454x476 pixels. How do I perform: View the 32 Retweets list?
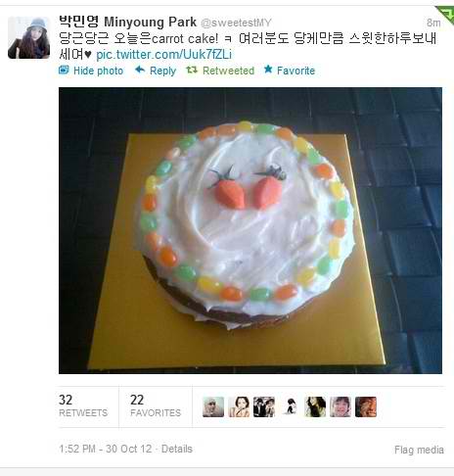[x=83, y=405]
